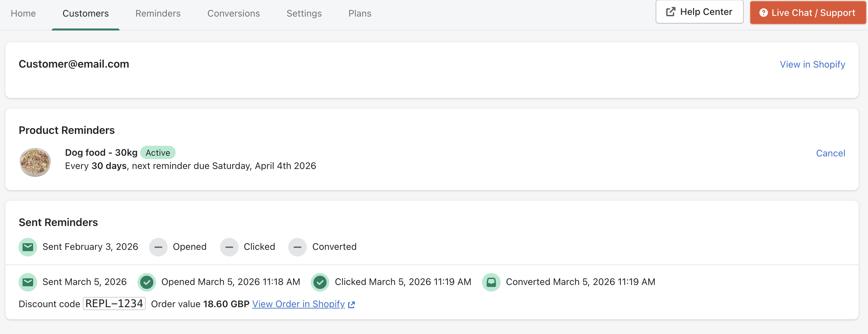Open the Help Center
The image size is (868, 334).
click(x=699, y=12)
